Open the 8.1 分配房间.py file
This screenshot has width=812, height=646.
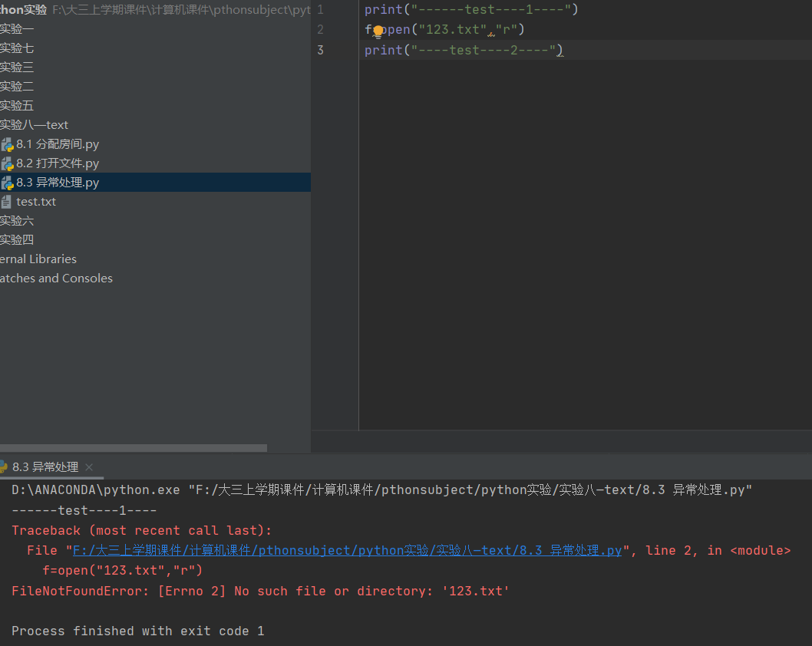tap(57, 144)
